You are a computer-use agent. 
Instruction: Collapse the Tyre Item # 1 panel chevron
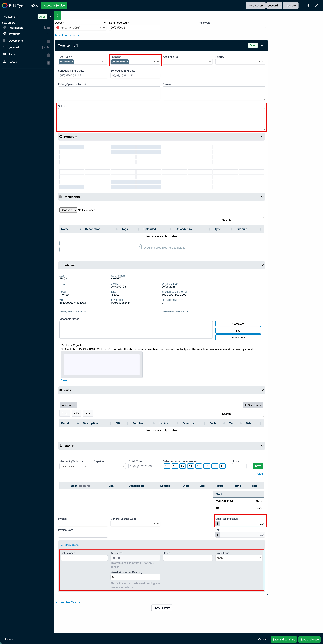(x=262, y=45)
